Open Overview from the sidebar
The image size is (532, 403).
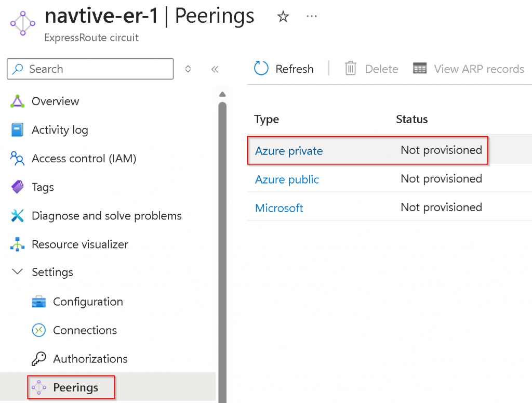pyautogui.click(x=55, y=101)
